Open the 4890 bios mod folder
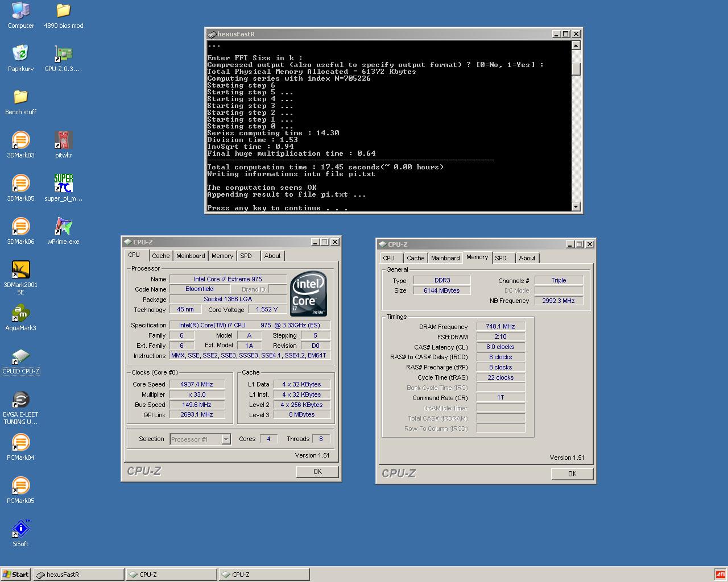Image resolution: width=728 pixels, height=582 pixels. 63,16
